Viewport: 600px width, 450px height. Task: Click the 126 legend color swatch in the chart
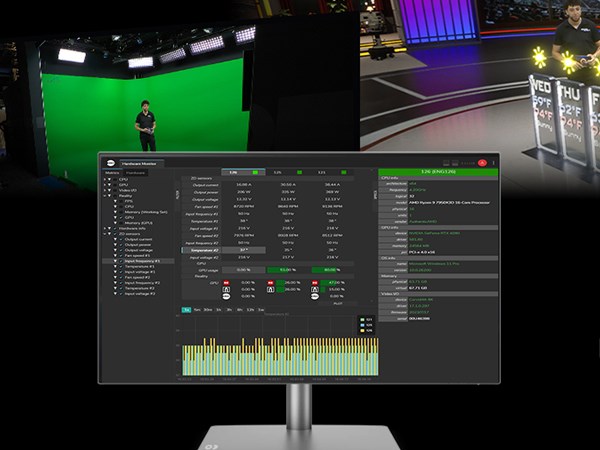(361, 331)
